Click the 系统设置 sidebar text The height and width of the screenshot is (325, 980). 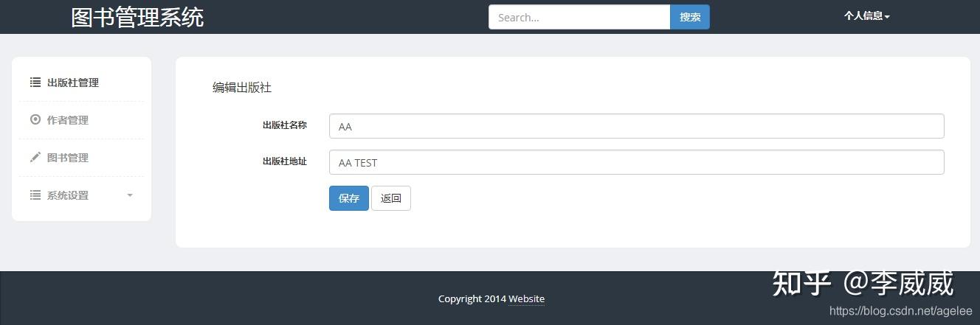68,195
